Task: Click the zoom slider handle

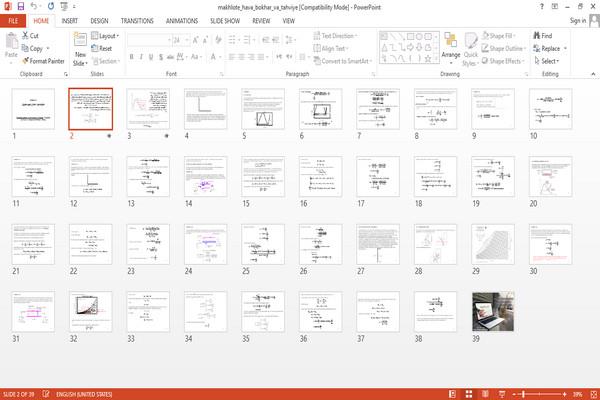Action: (x=523, y=394)
